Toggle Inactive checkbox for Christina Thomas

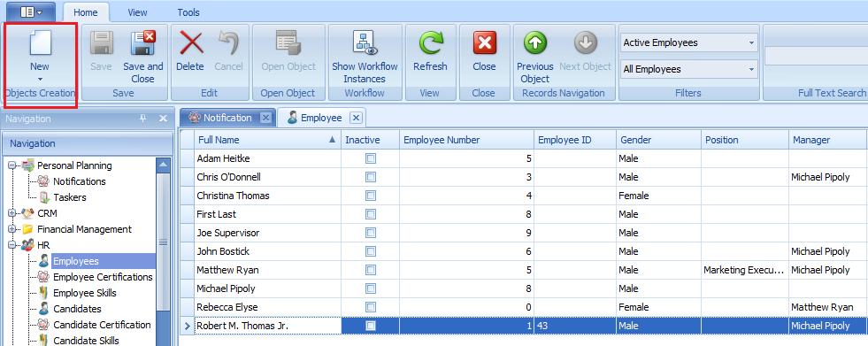(371, 196)
